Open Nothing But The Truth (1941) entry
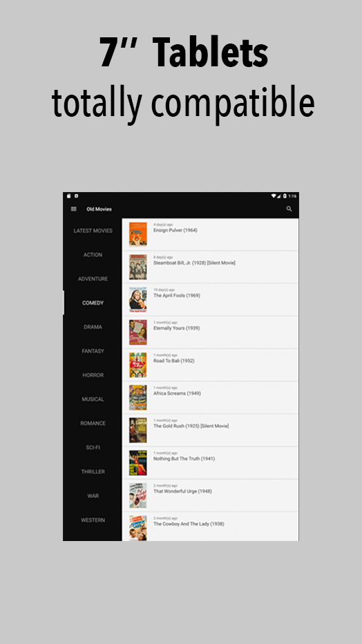362x644 pixels. click(x=210, y=463)
